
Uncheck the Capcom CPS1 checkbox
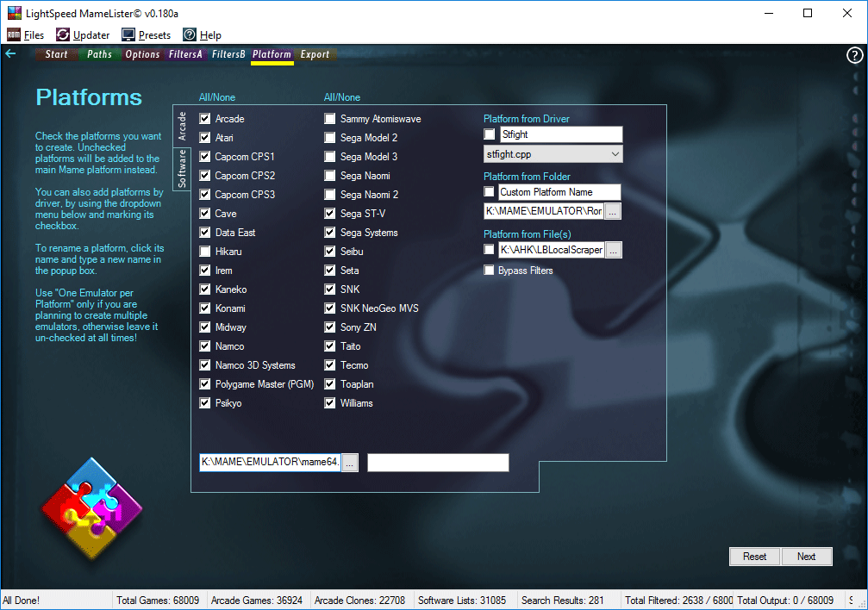[205, 157]
